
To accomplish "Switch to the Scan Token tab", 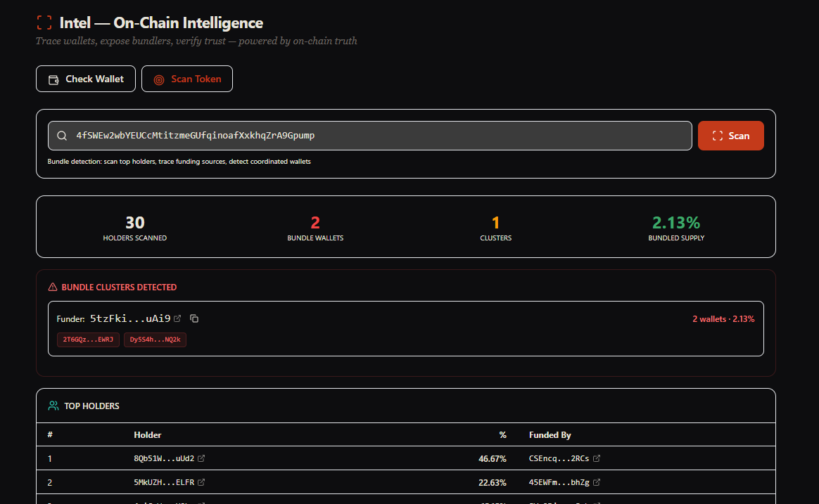I will (187, 79).
